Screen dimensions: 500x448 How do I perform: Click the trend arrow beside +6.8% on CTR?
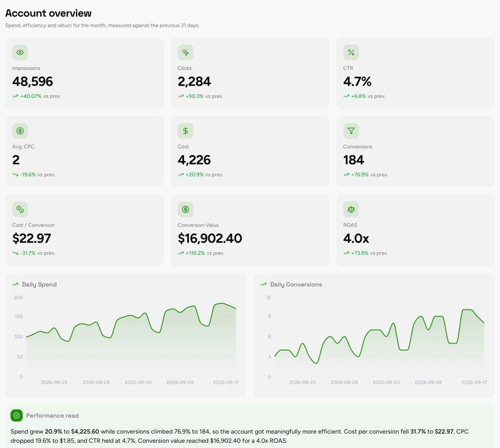(x=346, y=96)
